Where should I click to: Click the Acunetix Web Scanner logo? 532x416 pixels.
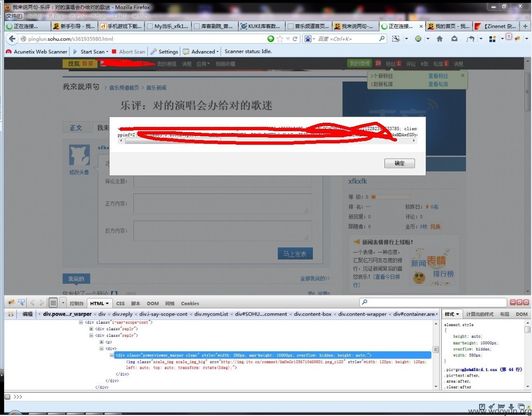coord(9,52)
